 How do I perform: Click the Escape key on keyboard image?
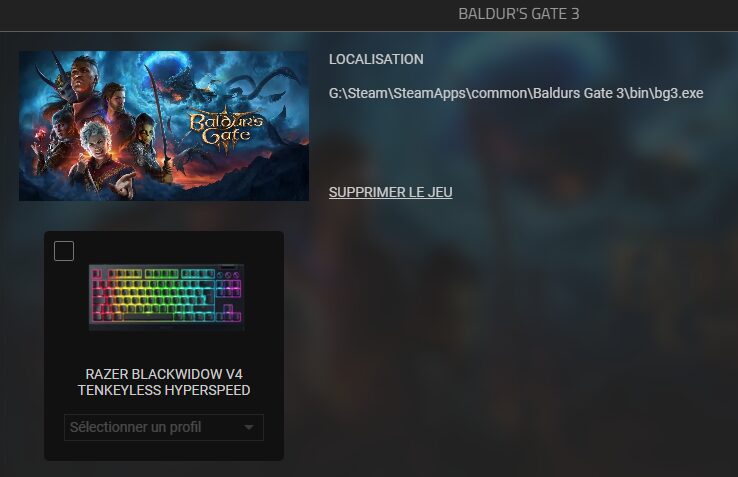(97, 274)
